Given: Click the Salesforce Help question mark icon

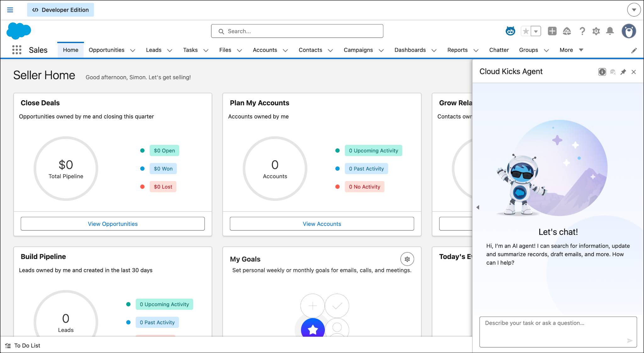Looking at the screenshot, I should point(582,31).
